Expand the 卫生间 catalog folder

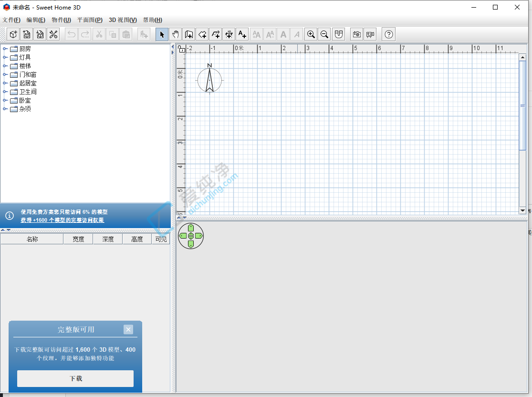[x=5, y=92]
